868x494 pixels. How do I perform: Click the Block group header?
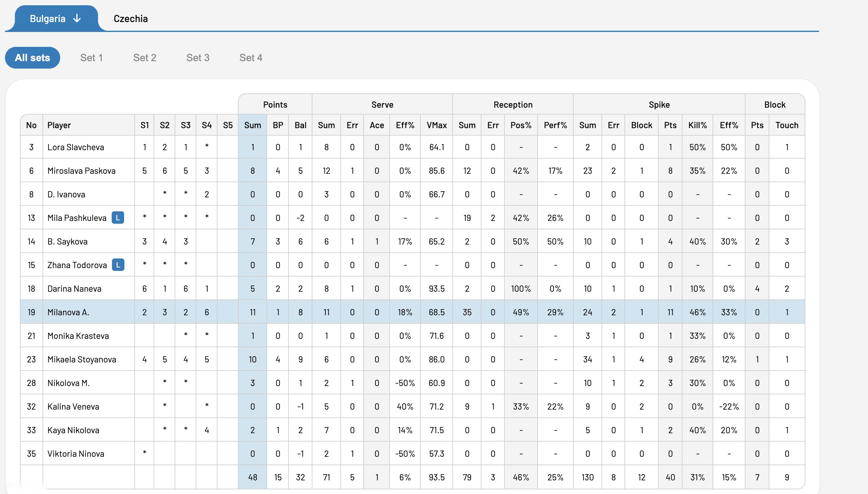point(775,105)
